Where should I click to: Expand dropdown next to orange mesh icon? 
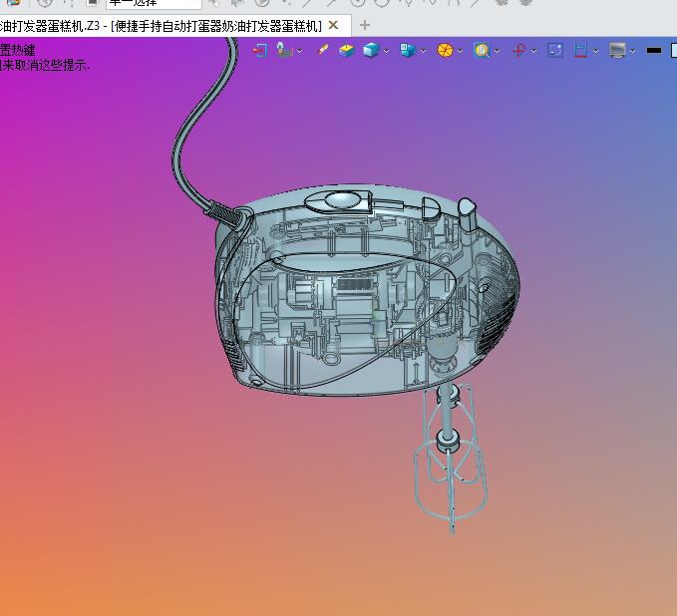[x=461, y=52]
